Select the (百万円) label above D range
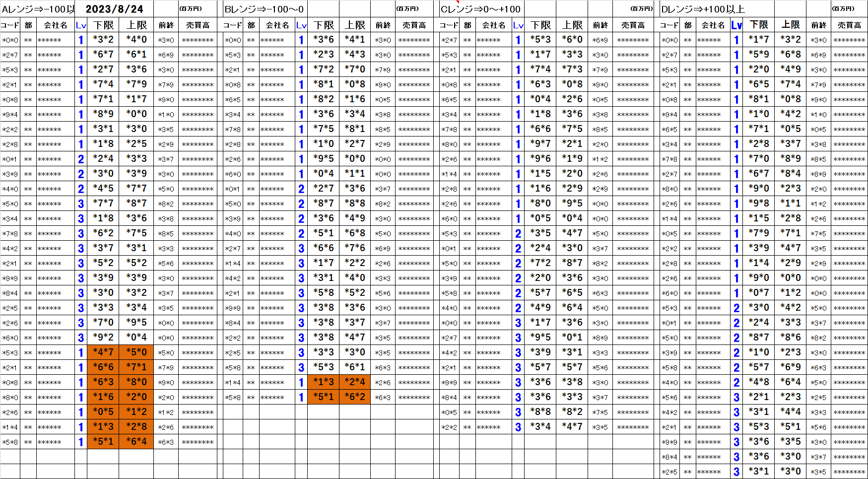 coord(843,8)
